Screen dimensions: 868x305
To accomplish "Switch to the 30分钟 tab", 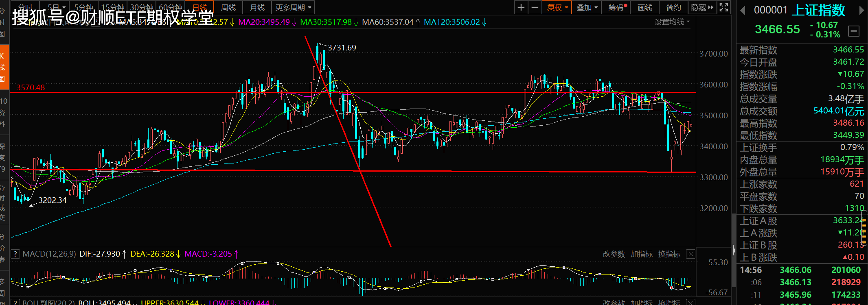I will (141, 7).
